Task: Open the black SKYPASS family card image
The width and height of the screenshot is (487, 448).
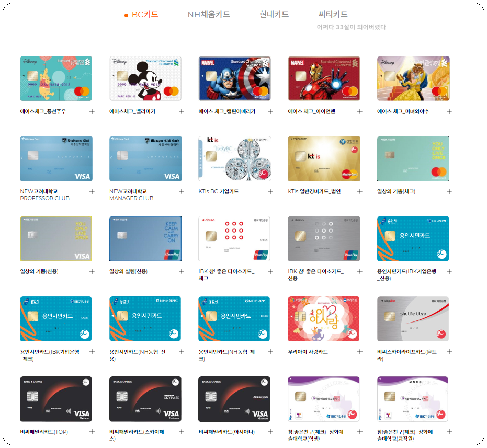Action: tap(145, 399)
